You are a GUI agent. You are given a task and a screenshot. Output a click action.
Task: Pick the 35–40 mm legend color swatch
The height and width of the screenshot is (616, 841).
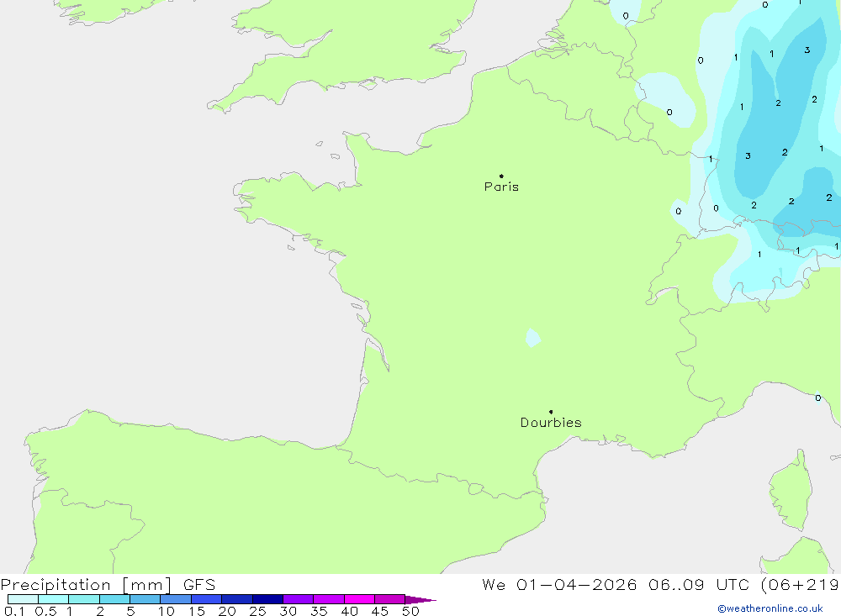[329, 599]
